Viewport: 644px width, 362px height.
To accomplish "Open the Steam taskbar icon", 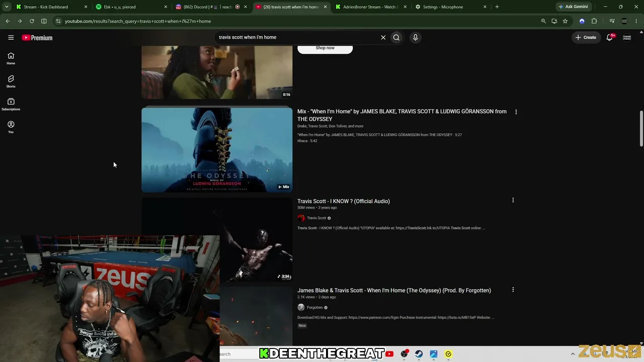I will click(419, 354).
